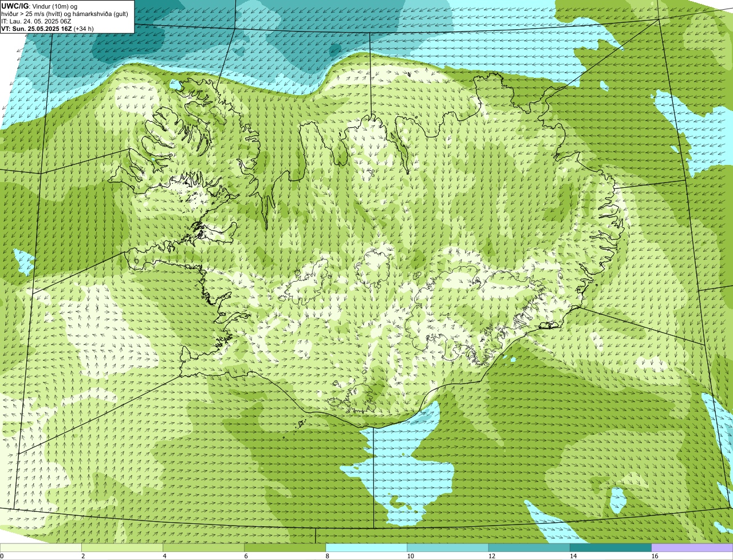Choose the lavender swatch above 16 m/s
This screenshot has height=560, width=733.
pos(692,547)
